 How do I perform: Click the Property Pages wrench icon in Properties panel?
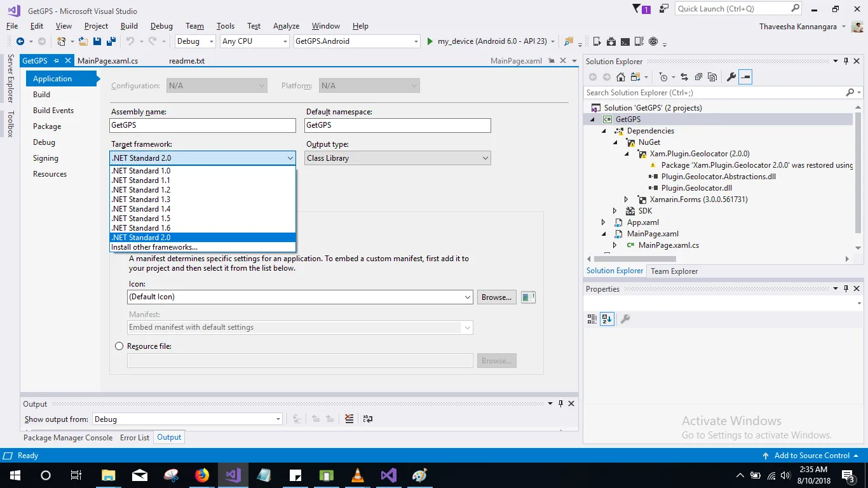[x=625, y=319]
